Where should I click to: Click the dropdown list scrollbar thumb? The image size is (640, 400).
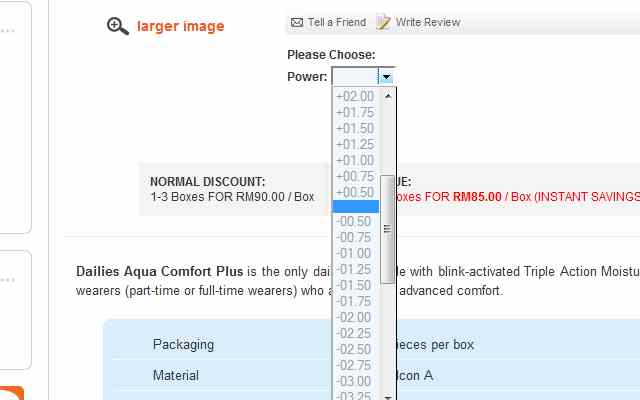387,229
